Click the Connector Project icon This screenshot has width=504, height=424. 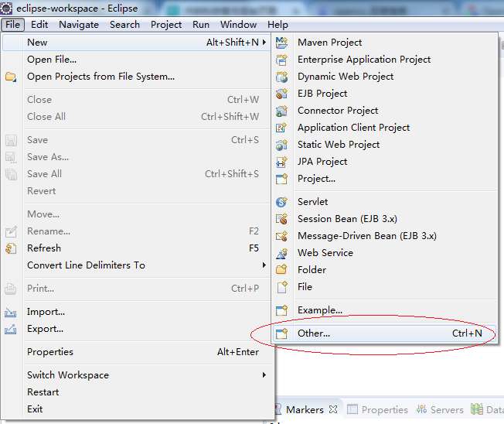[x=281, y=111]
